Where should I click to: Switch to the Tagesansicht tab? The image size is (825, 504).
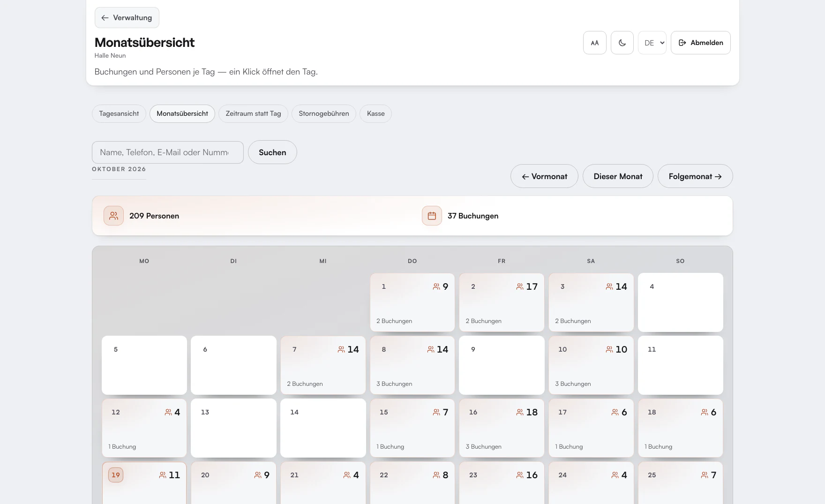point(119,113)
